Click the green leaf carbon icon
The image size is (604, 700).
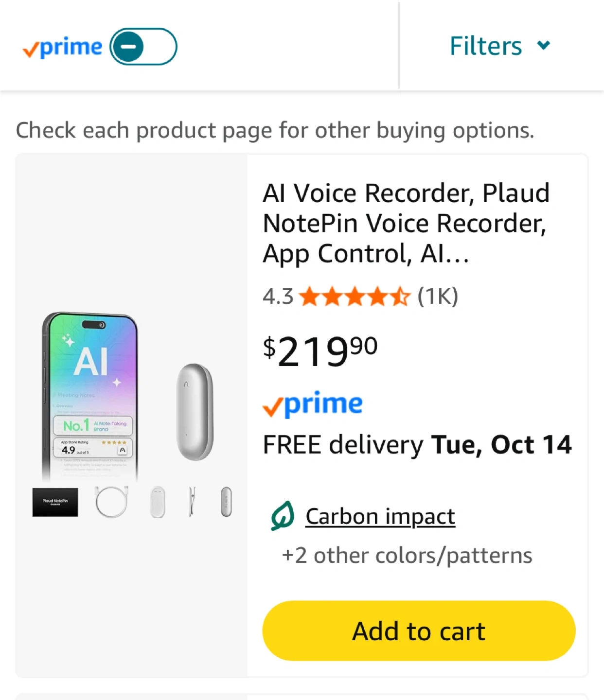click(x=283, y=516)
